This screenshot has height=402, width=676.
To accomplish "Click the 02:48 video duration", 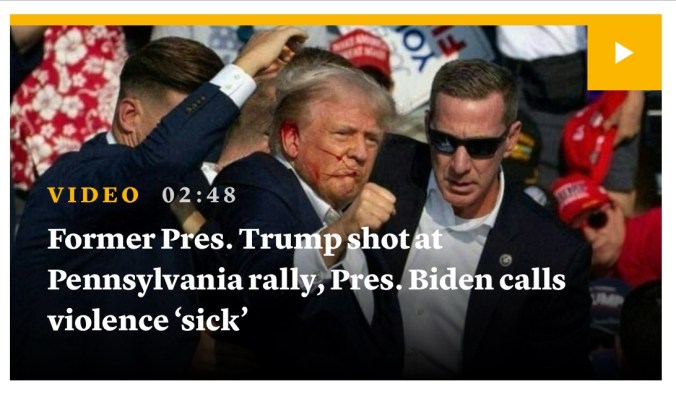I will pos(199,195).
